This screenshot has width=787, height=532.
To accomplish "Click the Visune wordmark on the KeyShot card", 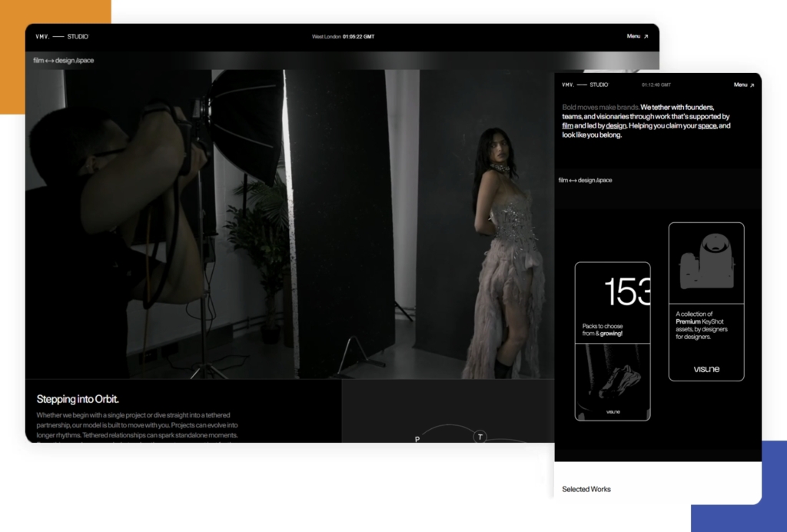I will tap(706, 369).
